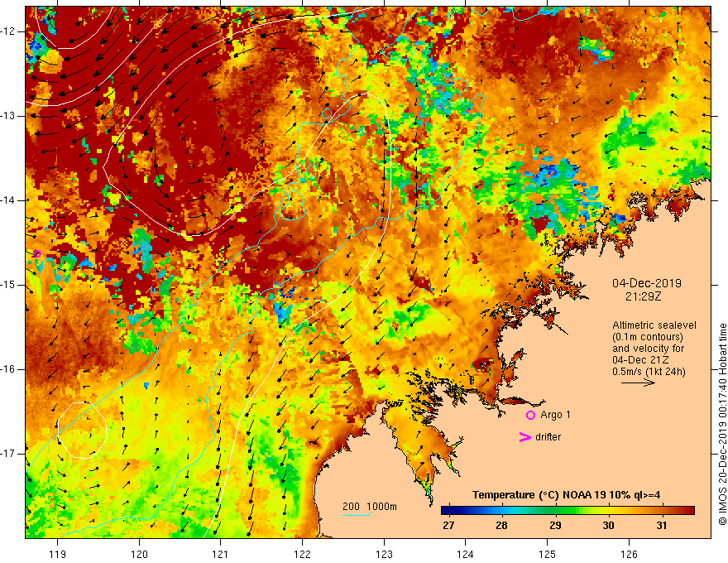Image resolution: width=728 pixels, height=563 pixels.
Task: Click the '0.5m/s (1kt 24h)' text
Action: pyautogui.click(x=649, y=371)
